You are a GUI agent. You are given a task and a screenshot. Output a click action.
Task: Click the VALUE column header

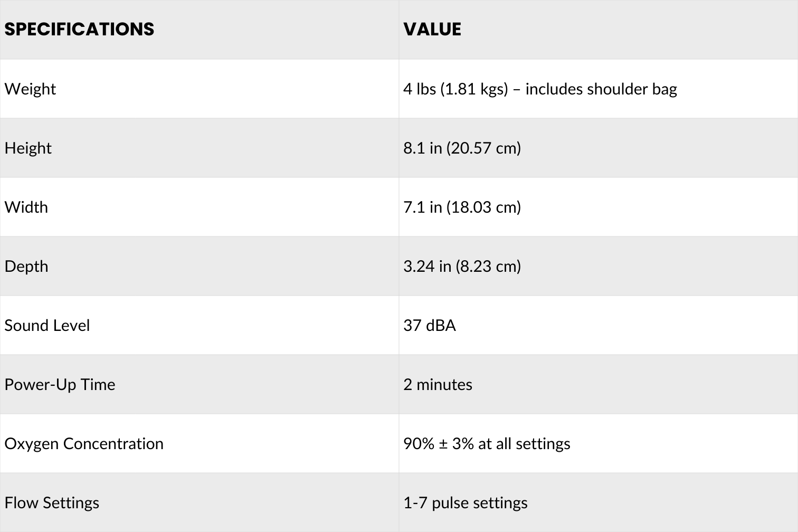click(x=432, y=29)
